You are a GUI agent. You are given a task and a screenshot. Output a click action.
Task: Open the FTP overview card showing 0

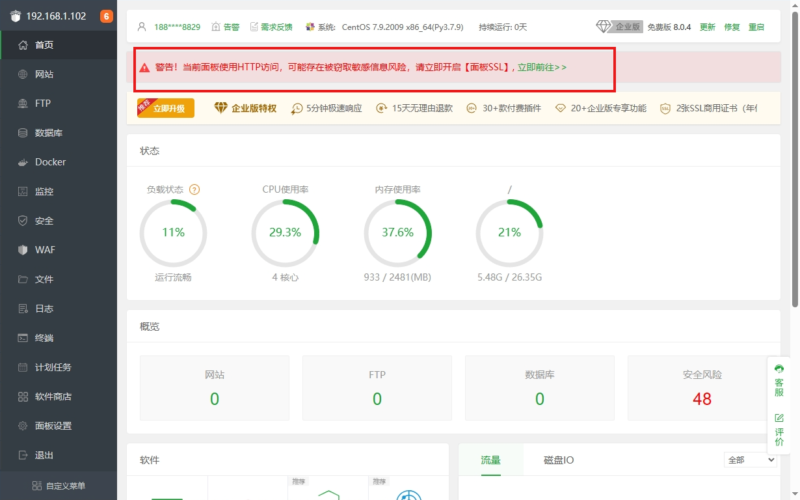377,388
